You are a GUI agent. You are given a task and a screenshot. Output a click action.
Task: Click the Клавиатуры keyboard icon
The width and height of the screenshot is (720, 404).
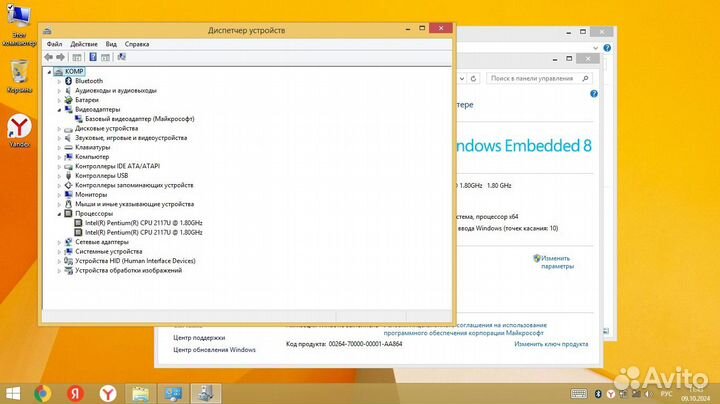coord(68,147)
